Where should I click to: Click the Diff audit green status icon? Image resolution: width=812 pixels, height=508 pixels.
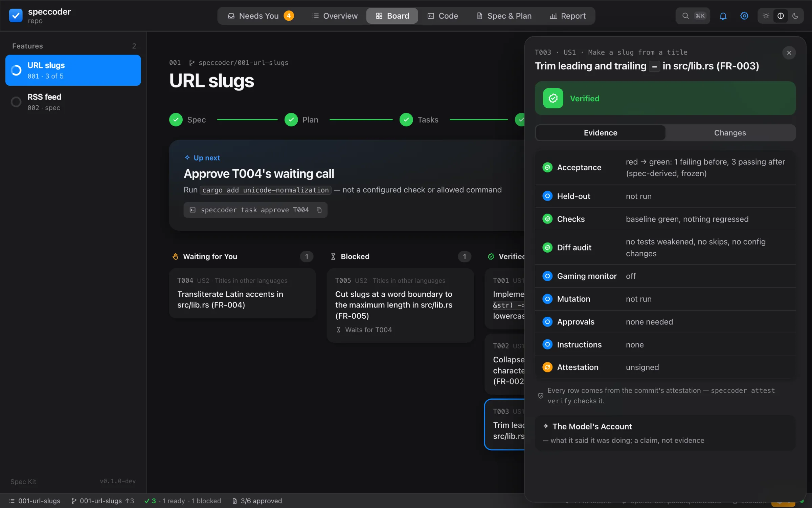pyautogui.click(x=547, y=248)
